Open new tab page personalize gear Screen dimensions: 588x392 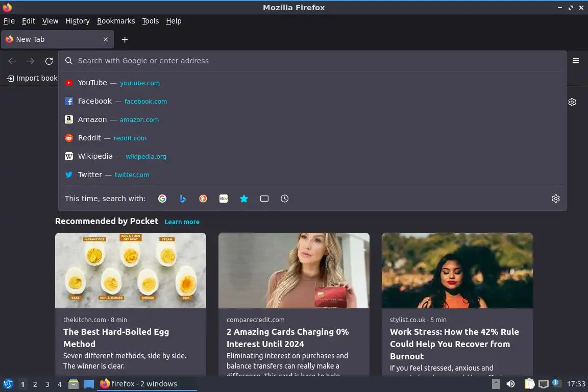point(572,102)
